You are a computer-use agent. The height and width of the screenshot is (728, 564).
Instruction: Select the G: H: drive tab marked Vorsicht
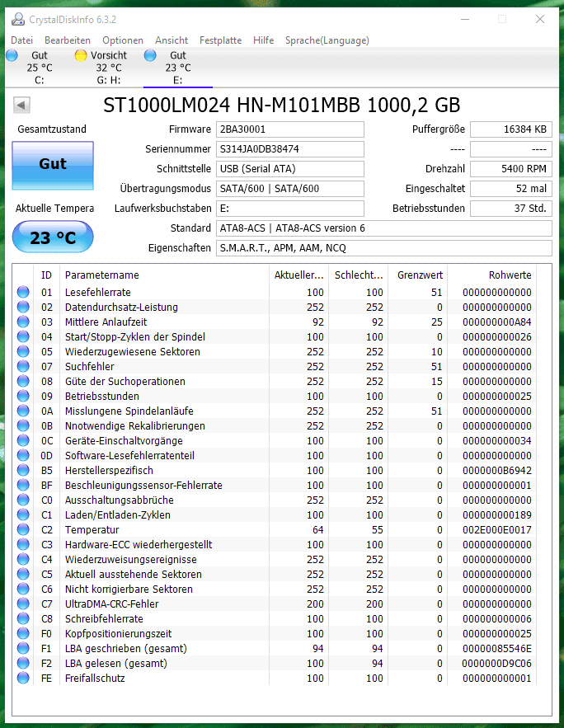(109, 68)
